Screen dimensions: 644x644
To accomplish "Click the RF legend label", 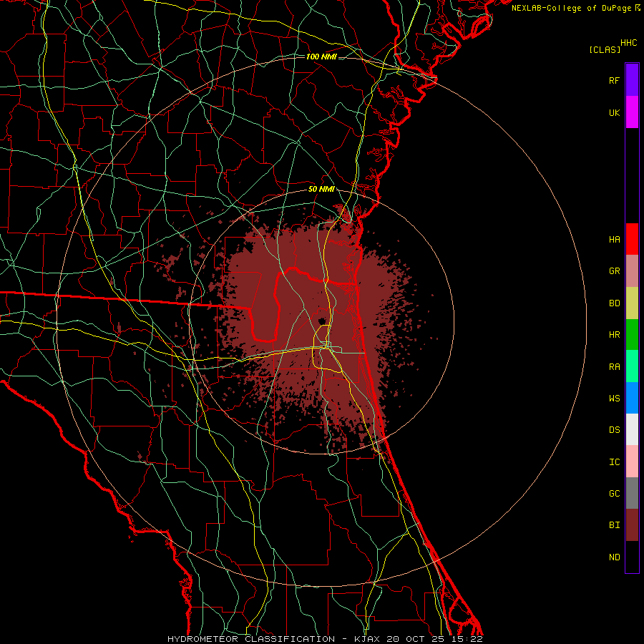I will (614, 80).
